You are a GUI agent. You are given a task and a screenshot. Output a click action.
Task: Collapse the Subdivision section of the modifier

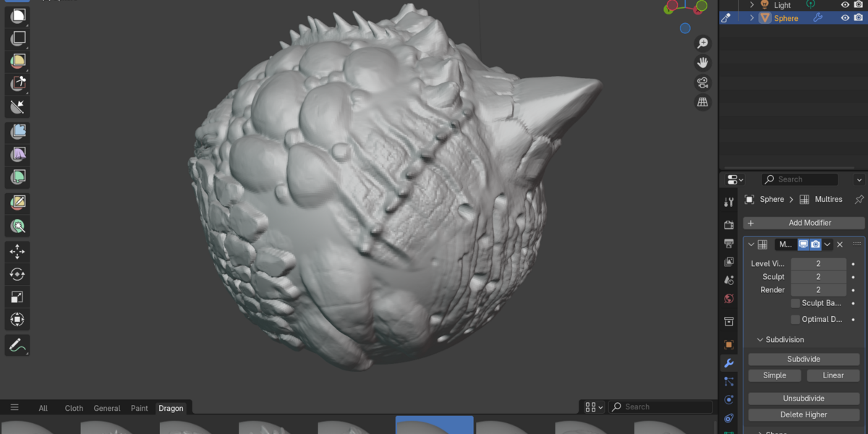tap(759, 339)
